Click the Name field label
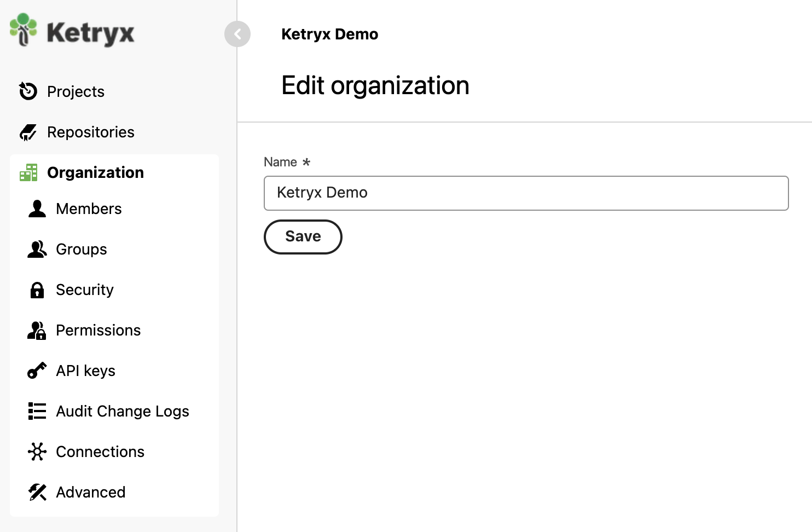This screenshot has height=532, width=812. 281,162
